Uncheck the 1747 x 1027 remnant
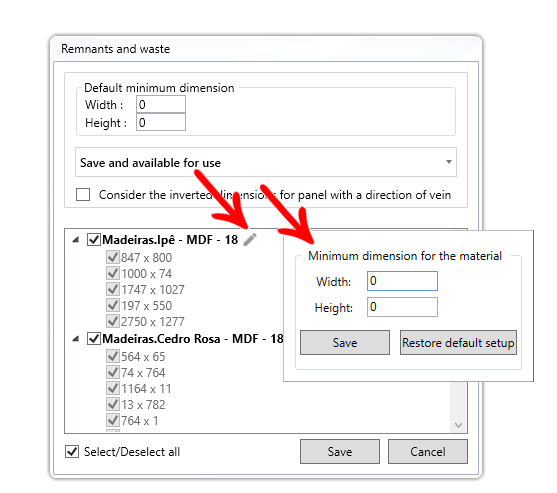This screenshot has height=493, width=557. 113,289
